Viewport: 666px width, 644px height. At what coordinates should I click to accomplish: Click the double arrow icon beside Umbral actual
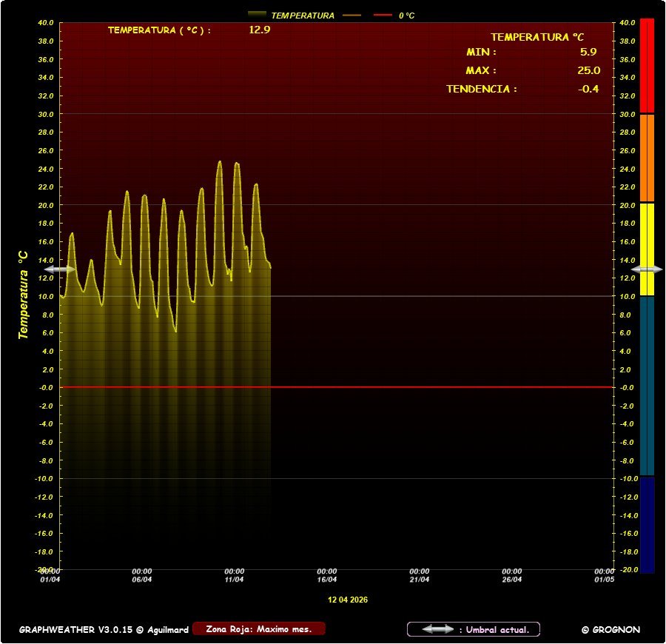pos(438,629)
